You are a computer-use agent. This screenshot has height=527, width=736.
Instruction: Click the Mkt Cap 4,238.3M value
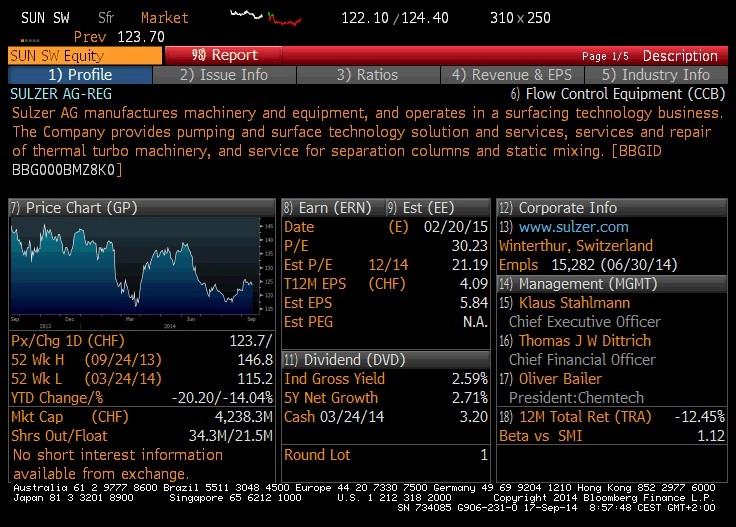pyautogui.click(x=244, y=417)
